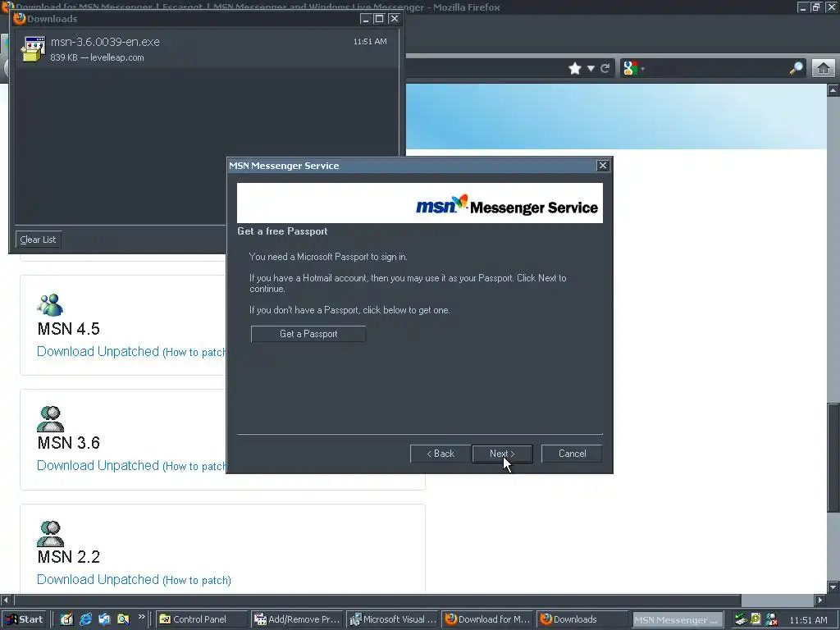Click the MSN 2.2 buddy icon

pos(50,533)
